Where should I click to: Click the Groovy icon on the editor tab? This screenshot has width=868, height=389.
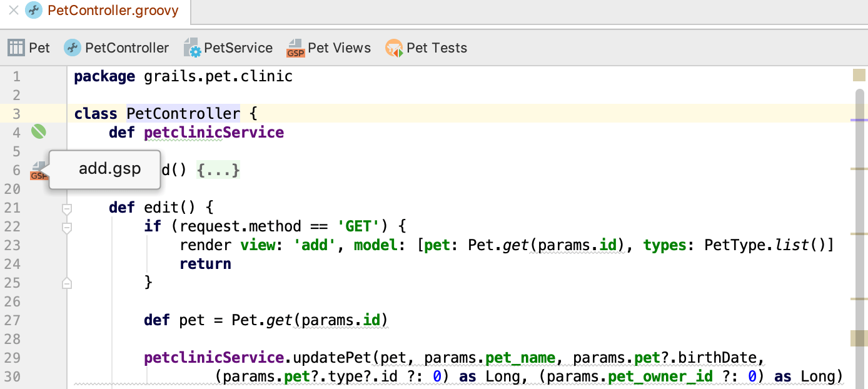click(34, 10)
